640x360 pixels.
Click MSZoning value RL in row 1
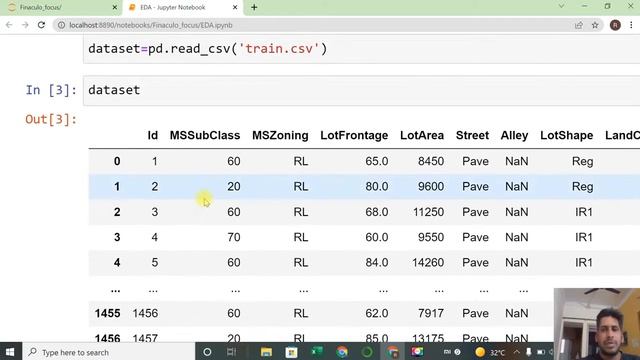301,187
